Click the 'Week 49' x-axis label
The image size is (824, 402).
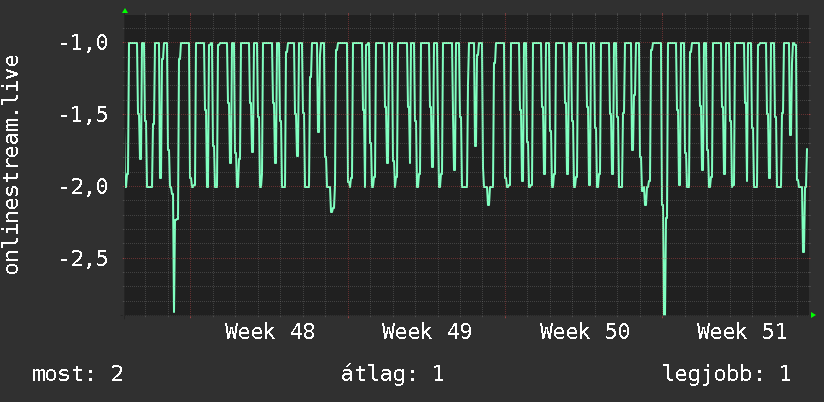click(427, 332)
